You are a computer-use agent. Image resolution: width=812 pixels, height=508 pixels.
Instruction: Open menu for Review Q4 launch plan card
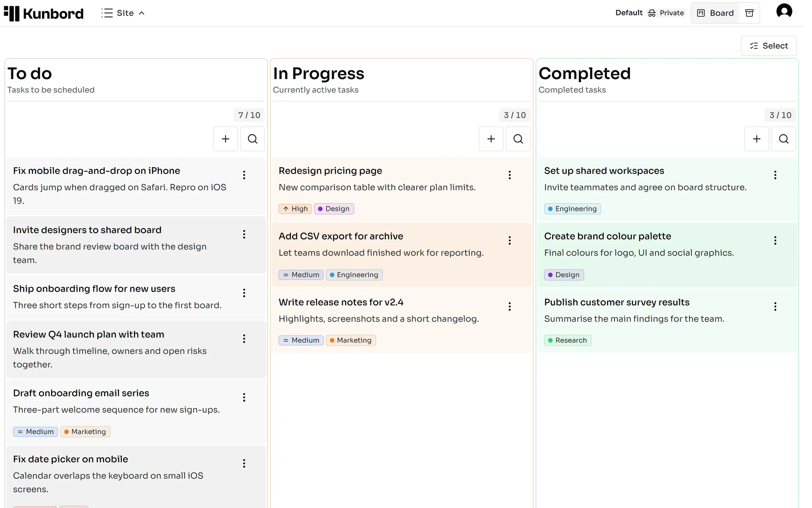(x=244, y=339)
